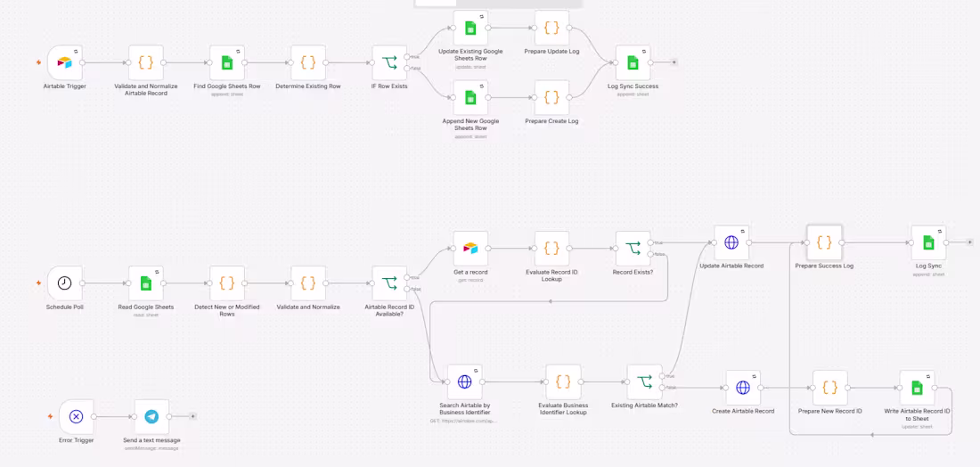980x467 pixels.
Task: Add node after Log Sync Success plus
Action: tap(674, 62)
